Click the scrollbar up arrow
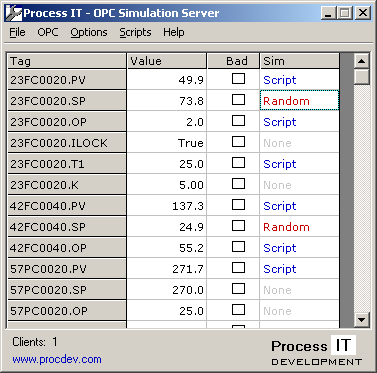 pyautogui.click(x=362, y=61)
